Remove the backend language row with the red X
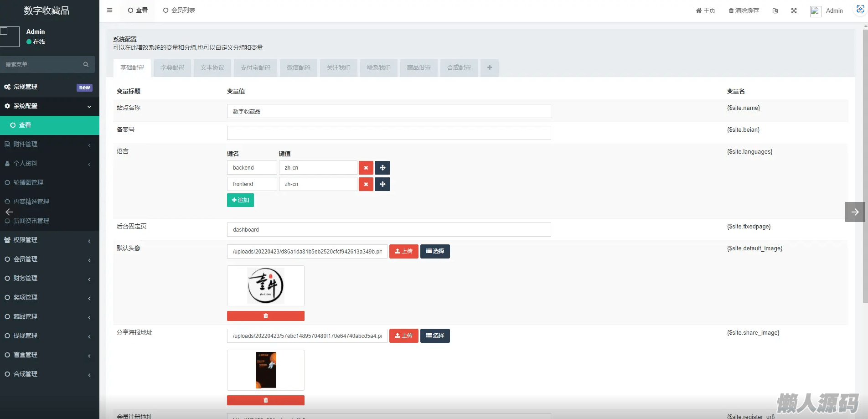 [366, 168]
